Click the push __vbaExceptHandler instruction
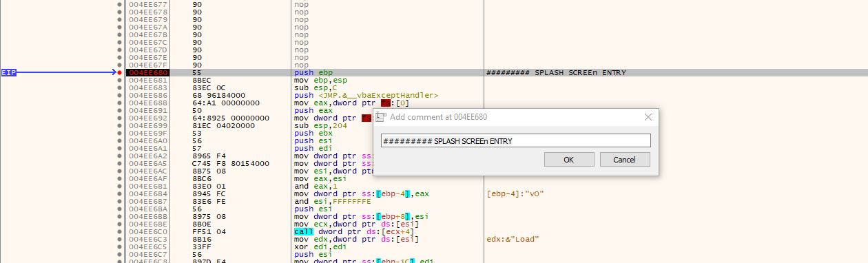868x263 pixels. [x=366, y=95]
